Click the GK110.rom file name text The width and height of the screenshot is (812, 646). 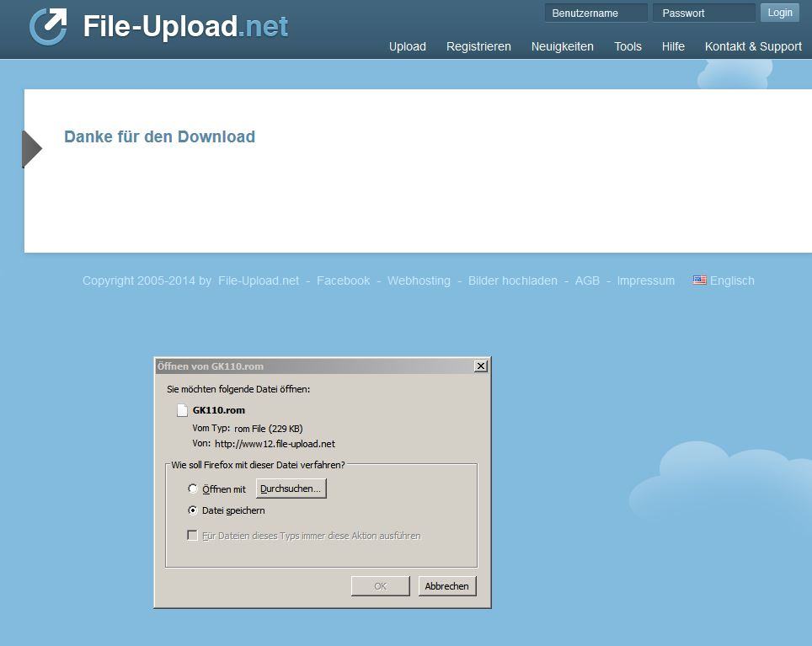coord(218,410)
